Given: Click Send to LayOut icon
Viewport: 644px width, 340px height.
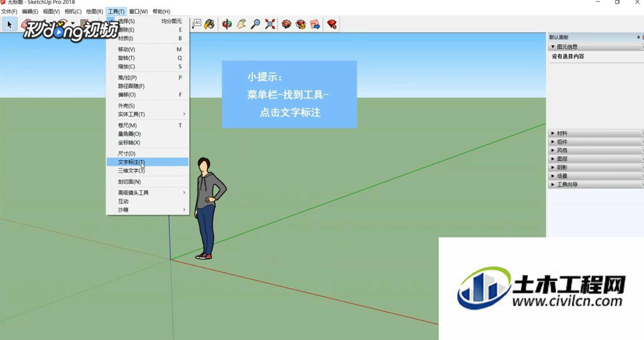Looking at the screenshot, I should (315, 24).
